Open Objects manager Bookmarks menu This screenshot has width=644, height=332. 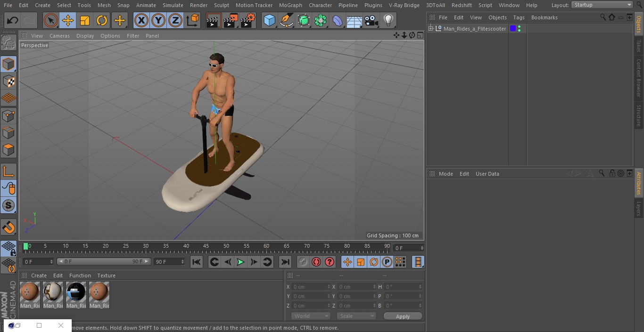pos(544,17)
